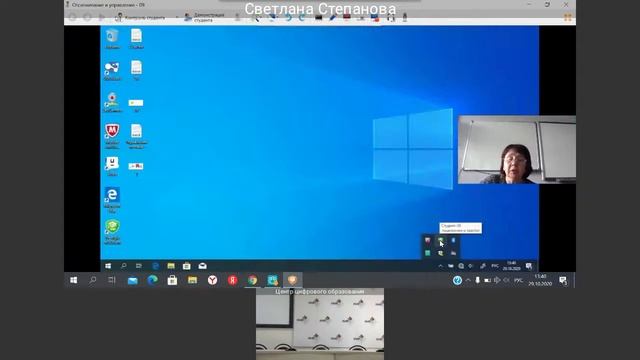
Task: Collapse hidden icons chevron on remote taskbar
Action: point(440,266)
